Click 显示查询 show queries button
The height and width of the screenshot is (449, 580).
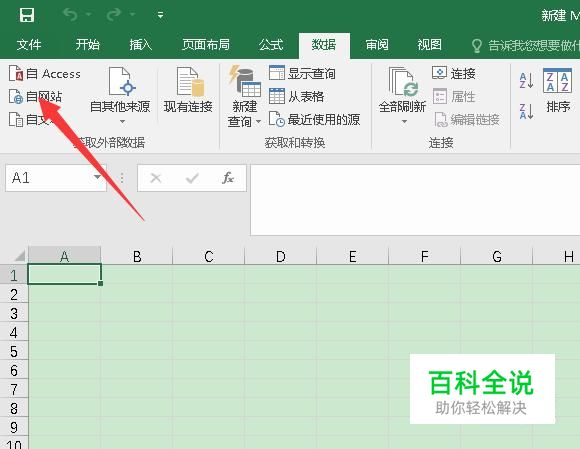tap(302, 73)
